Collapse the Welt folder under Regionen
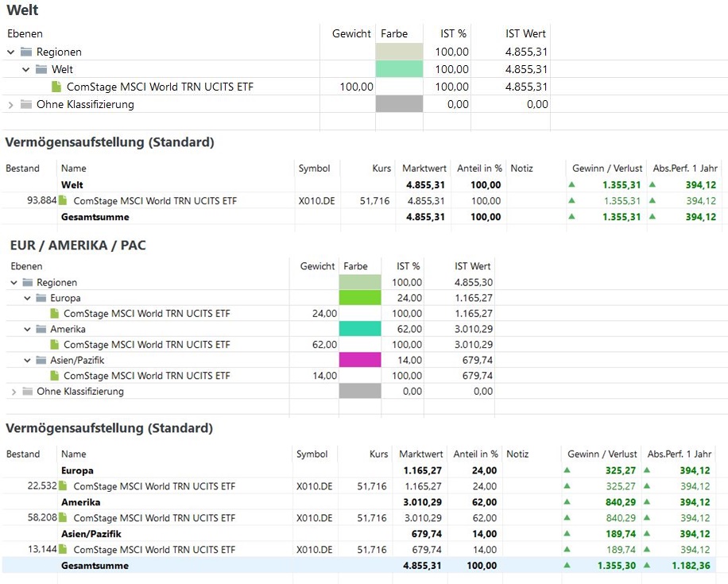728x584 pixels. [26, 70]
